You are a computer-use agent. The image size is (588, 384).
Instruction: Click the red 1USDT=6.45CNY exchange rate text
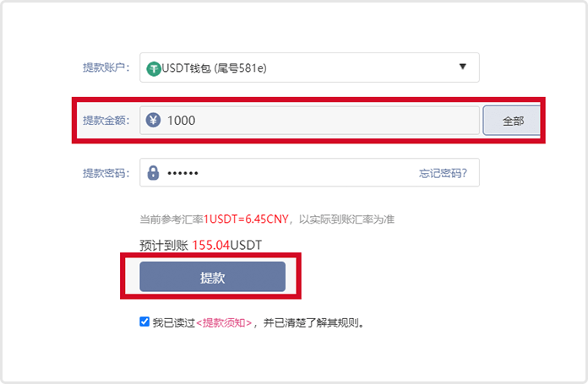click(x=246, y=219)
